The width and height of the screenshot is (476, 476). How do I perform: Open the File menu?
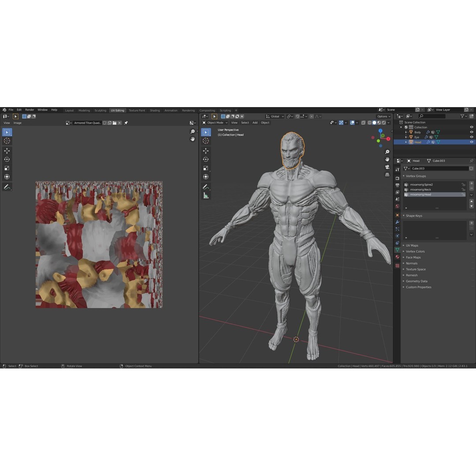pos(11,110)
